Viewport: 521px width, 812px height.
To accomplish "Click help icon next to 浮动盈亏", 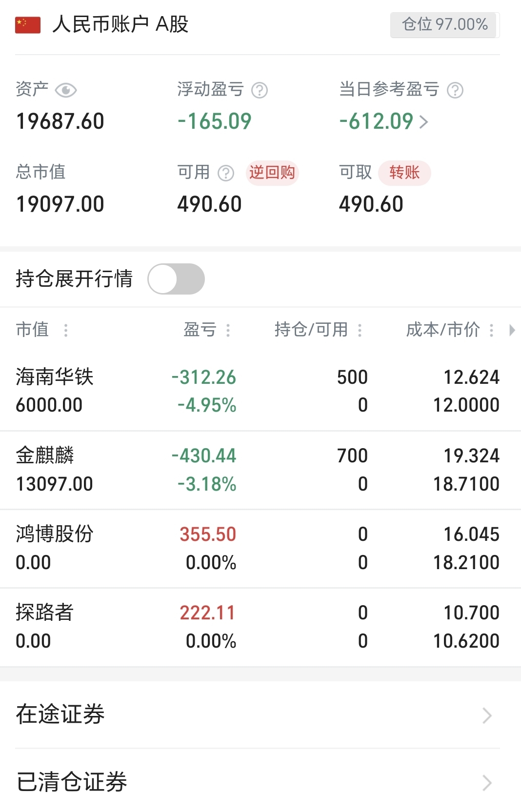I will click(260, 90).
